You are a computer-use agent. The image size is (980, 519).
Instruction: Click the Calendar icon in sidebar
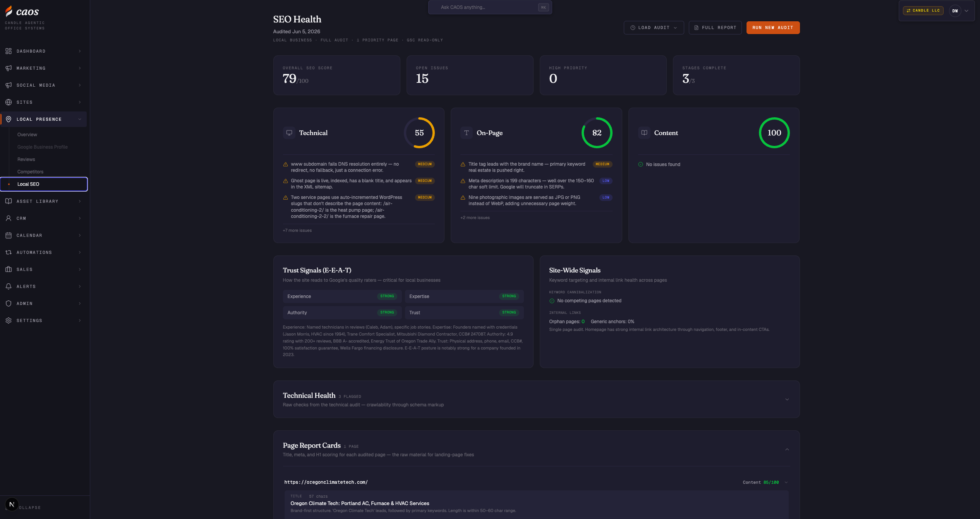tap(9, 235)
